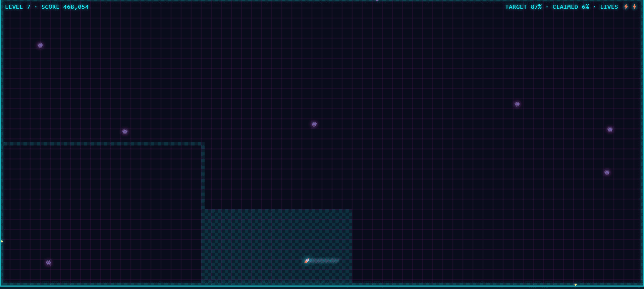Screen dimensions: 644x289
Task: Click the rocket's exhaust trail behind it
Action: click(x=324, y=261)
